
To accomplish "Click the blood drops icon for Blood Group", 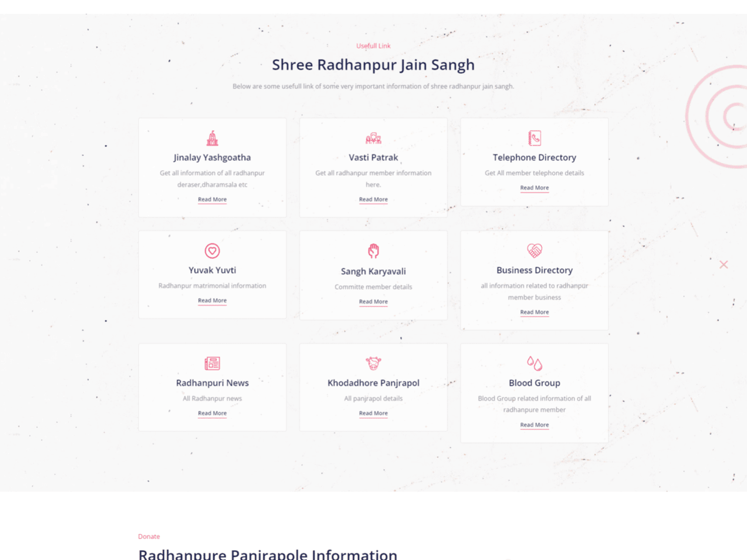I will tap(534, 363).
